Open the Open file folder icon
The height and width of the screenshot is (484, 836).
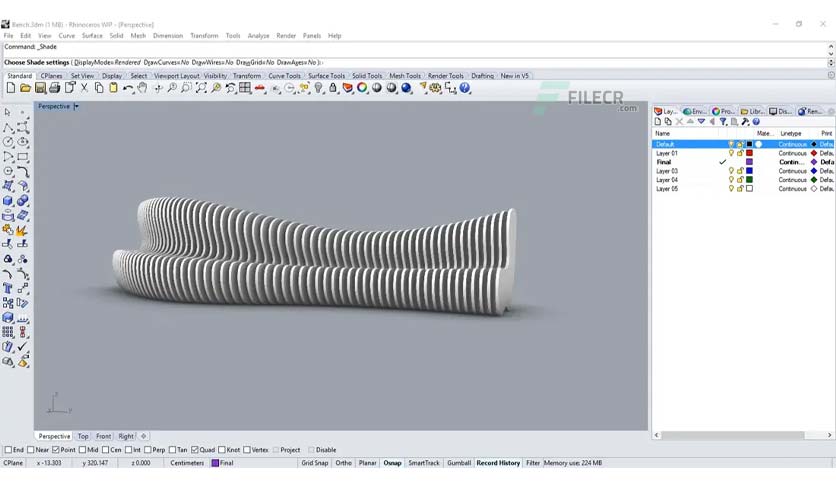tap(25, 88)
